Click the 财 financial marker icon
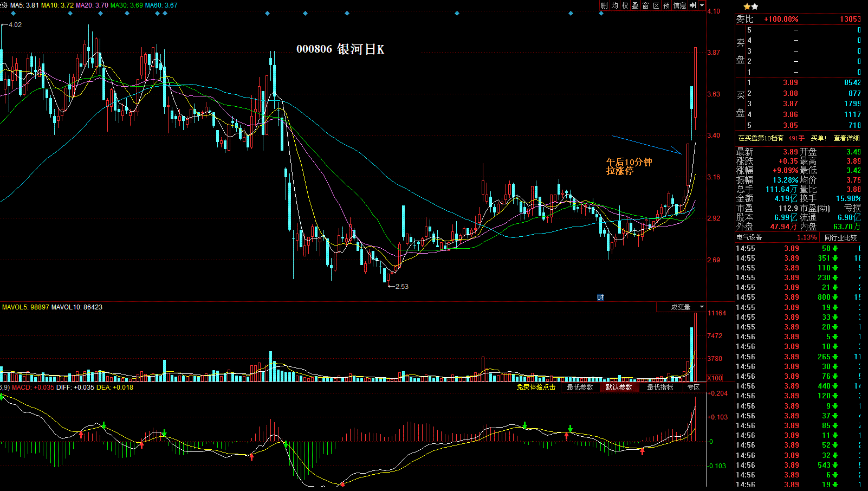Image resolution: width=868 pixels, height=491 pixels. point(600,297)
